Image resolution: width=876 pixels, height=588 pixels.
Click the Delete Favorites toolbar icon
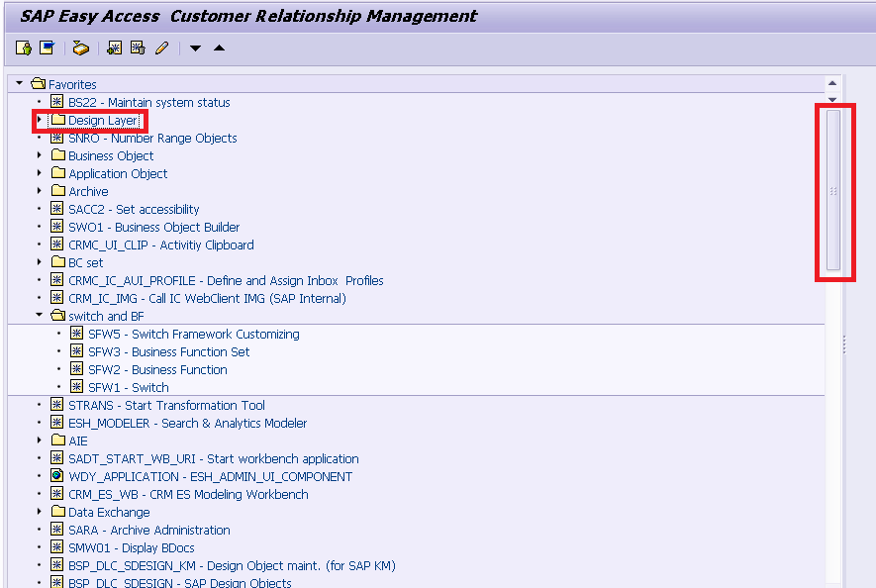pos(138,49)
